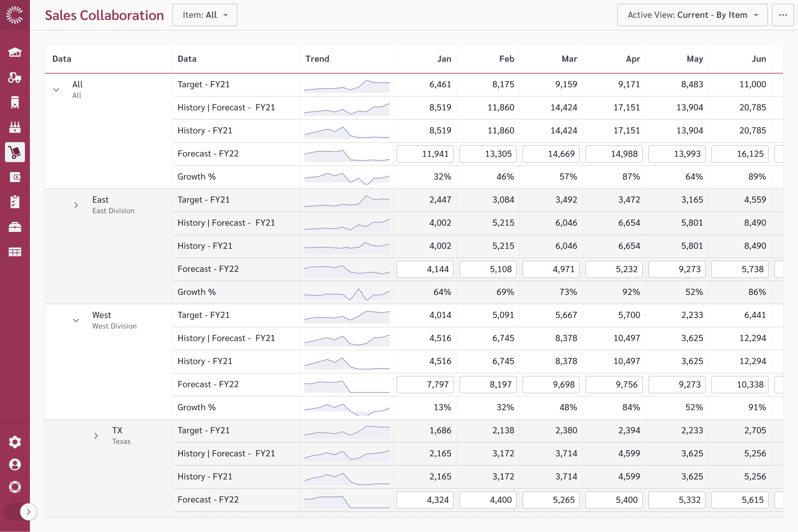Click the tractor icon in sidebar
The height and width of the screenshot is (532, 798).
(15, 77)
